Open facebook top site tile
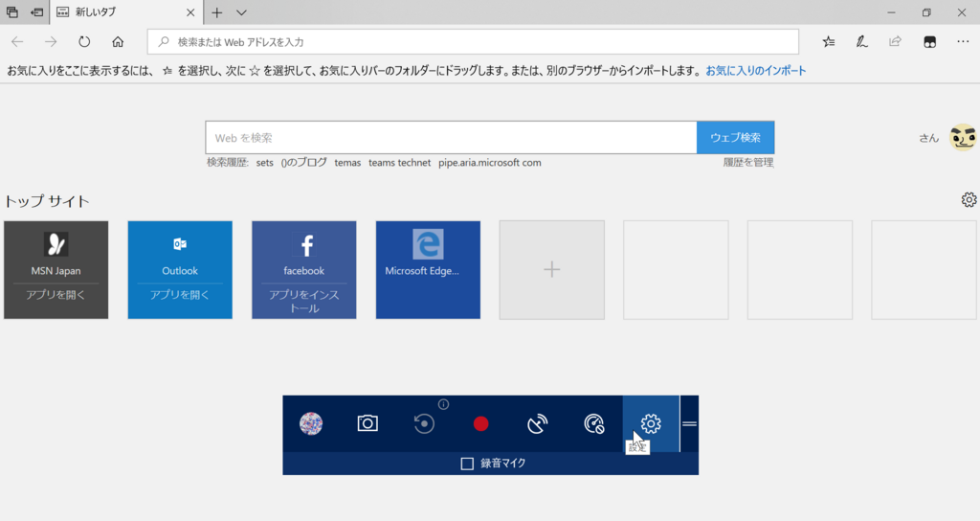This screenshot has height=521, width=980. pos(303,269)
